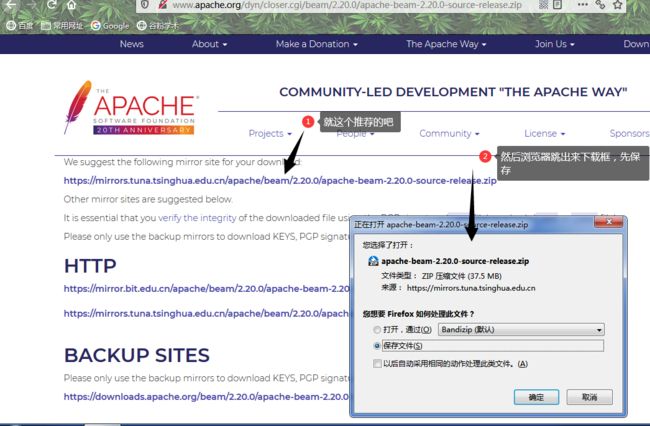This screenshot has width=650, height=426.
Task: Expand the Make a Donation dropdown
Action: [x=317, y=44]
